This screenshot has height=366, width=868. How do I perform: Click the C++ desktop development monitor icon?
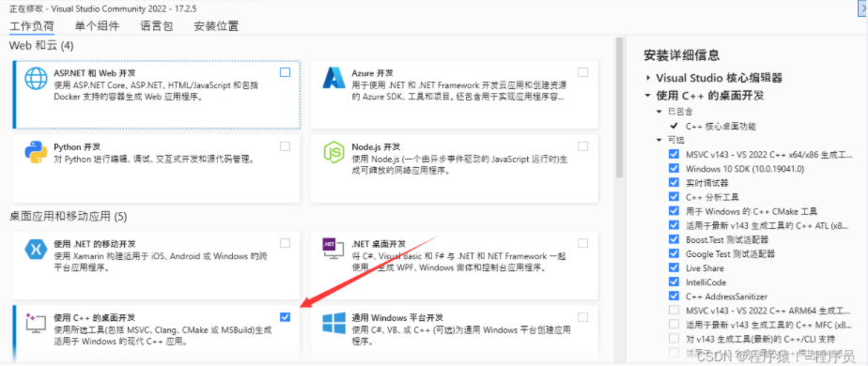point(36,324)
